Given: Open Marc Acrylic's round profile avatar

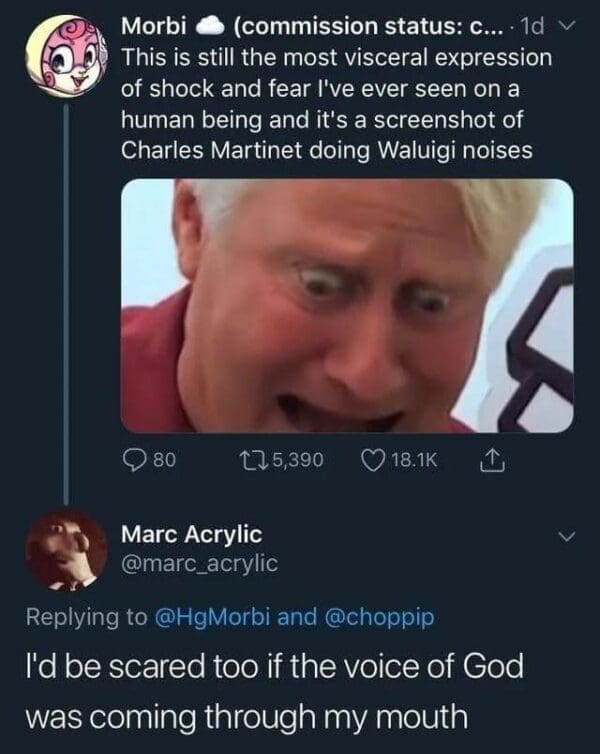Looking at the screenshot, I should point(66,548).
